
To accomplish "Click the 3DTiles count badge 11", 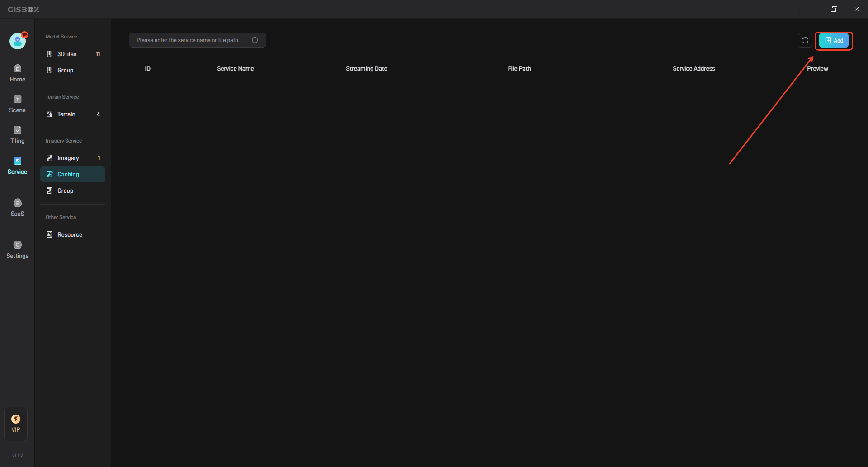I will (98, 54).
